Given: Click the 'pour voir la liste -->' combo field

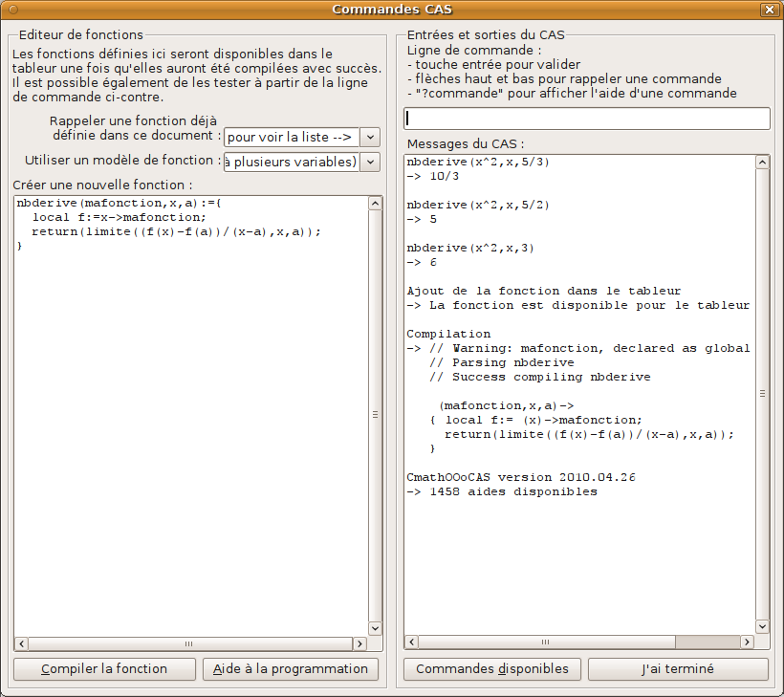Looking at the screenshot, I should point(292,137).
